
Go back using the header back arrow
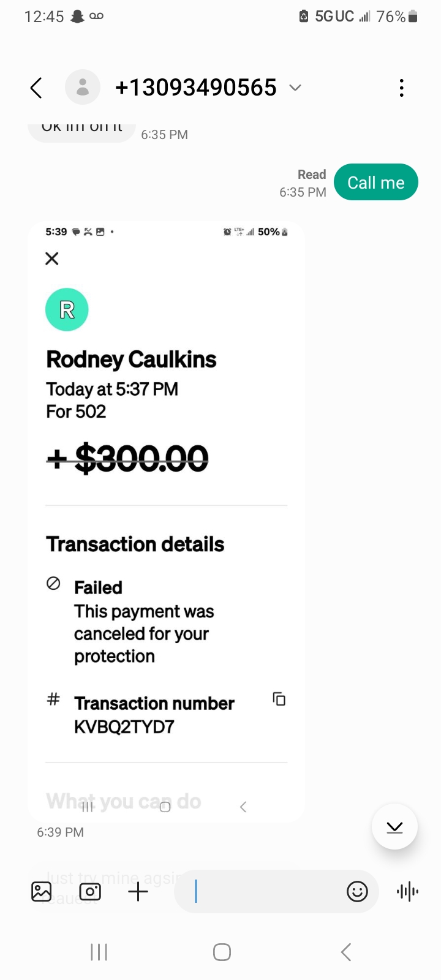pos(36,88)
